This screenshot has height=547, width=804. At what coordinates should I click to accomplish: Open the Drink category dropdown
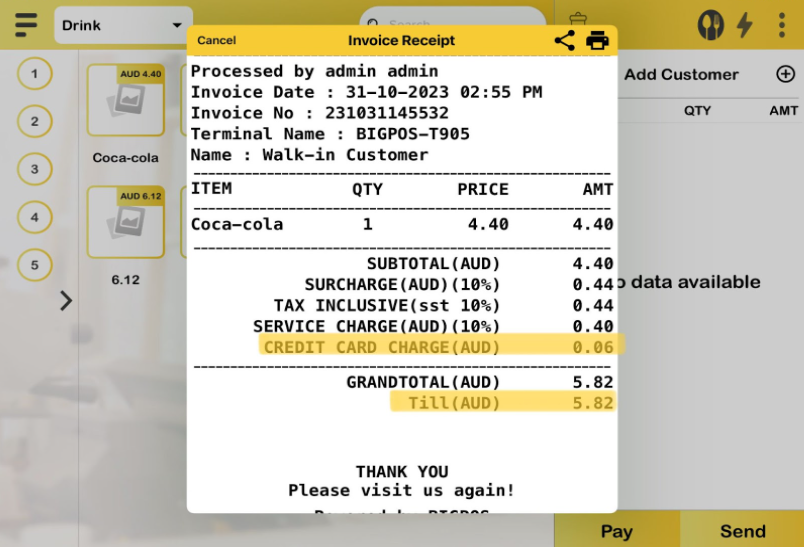[123, 25]
